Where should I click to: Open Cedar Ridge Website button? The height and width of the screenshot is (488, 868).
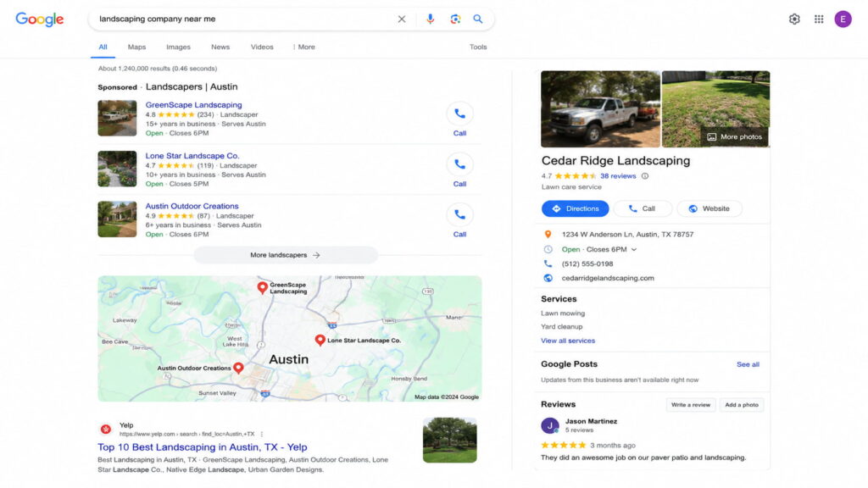tap(709, 208)
